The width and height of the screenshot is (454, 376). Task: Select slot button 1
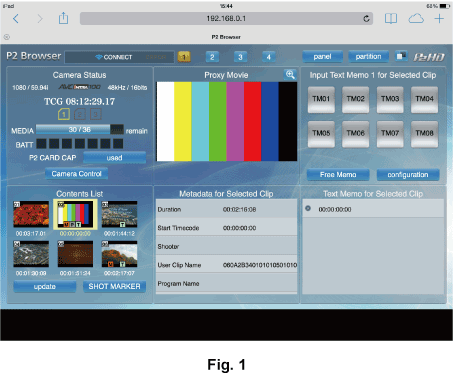click(184, 57)
